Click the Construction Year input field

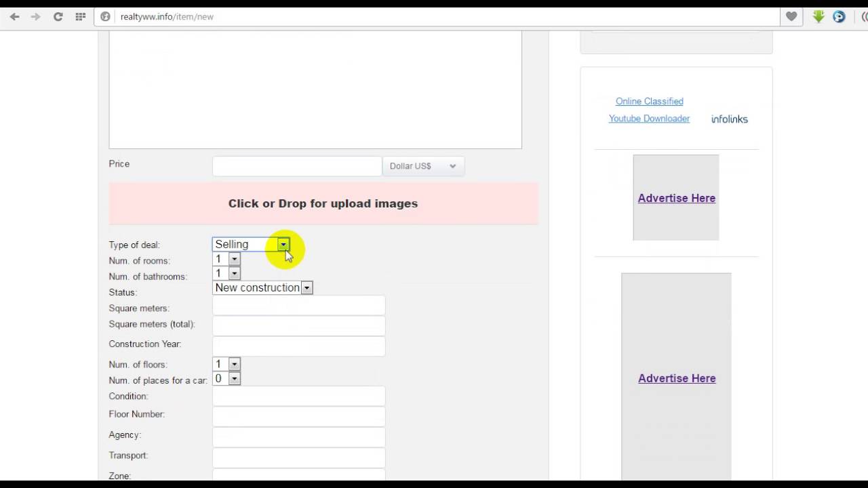click(x=298, y=346)
